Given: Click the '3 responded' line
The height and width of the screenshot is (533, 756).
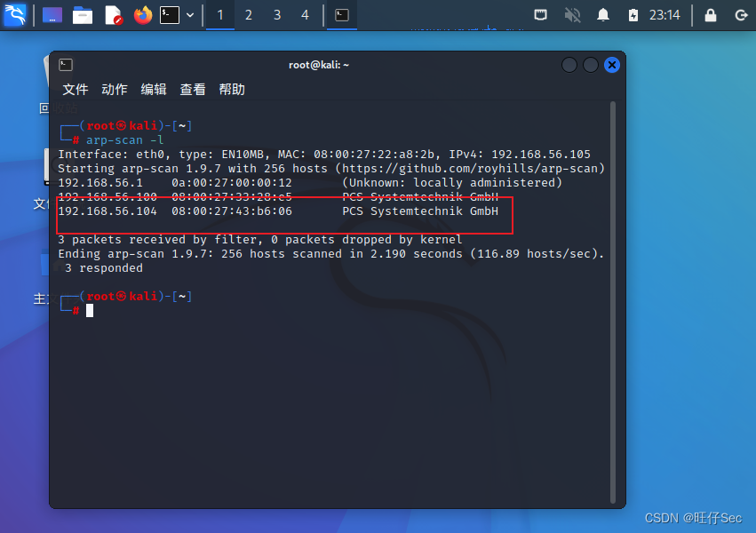Looking at the screenshot, I should click(104, 268).
